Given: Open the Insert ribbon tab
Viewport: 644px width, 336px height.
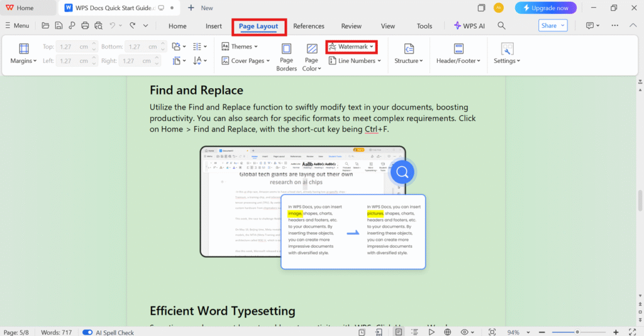Looking at the screenshot, I should (214, 26).
